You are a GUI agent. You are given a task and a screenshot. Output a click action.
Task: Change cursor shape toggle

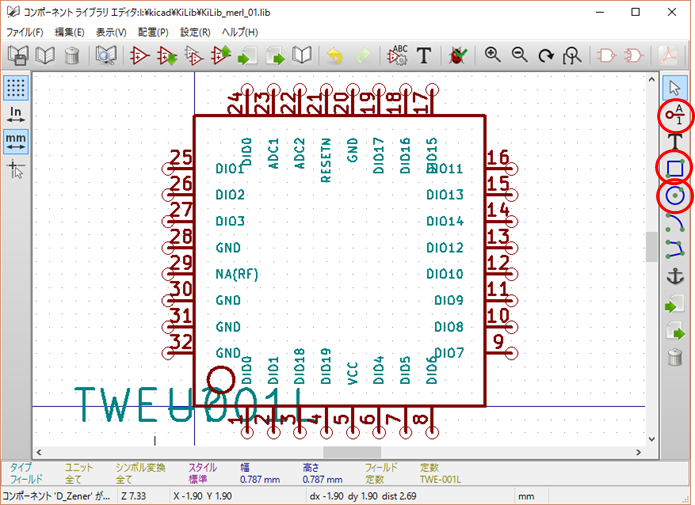pyautogui.click(x=16, y=169)
